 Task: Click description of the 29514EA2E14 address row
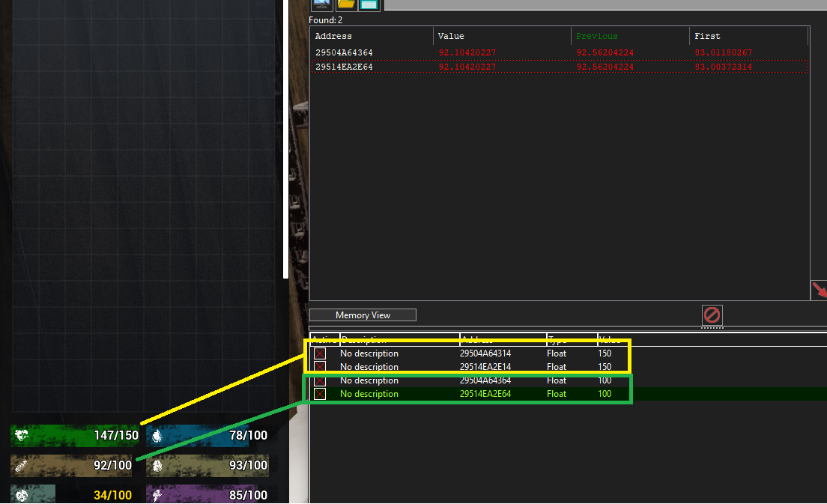tap(369, 366)
